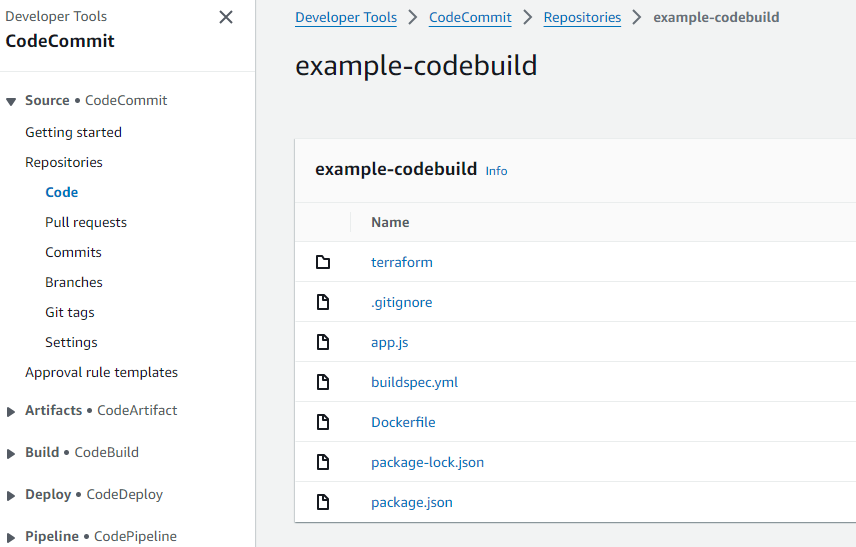Click the file icon next to Dockerfile
Screen dimensions: 856x547
click(x=323, y=421)
